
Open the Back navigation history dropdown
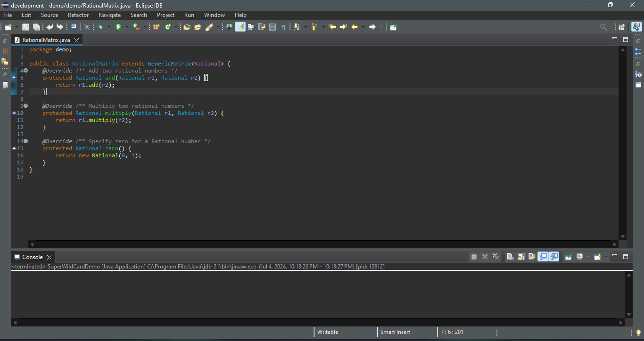pyautogui.click(x=363, y=27)
